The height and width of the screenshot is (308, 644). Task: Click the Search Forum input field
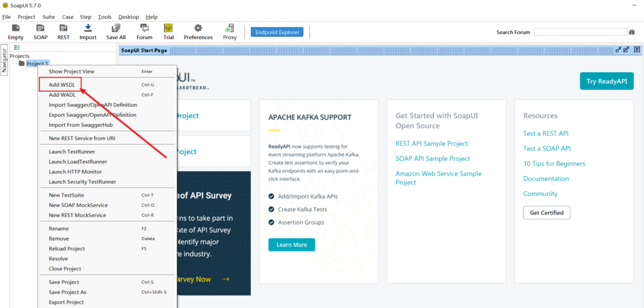(579, 32)
